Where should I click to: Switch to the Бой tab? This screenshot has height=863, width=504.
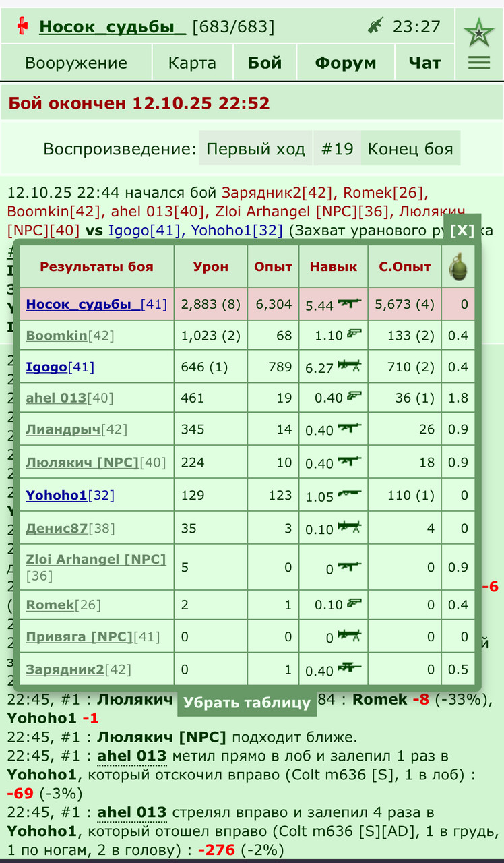click(x=265, y=63)
